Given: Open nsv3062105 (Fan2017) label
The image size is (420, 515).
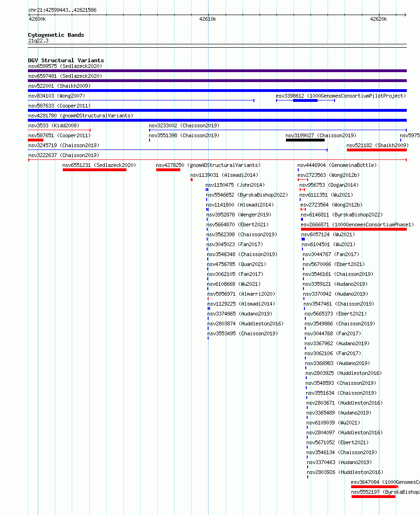Looking at the screenshot, I should coord(235,274).
